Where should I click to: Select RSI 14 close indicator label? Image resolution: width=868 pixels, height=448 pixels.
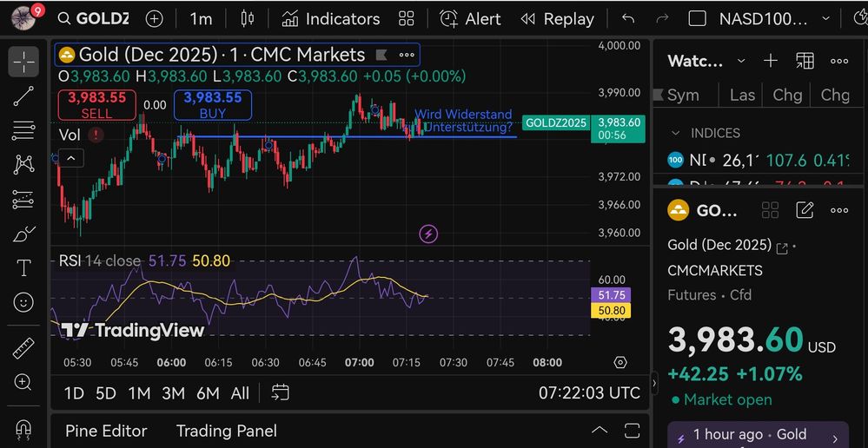click(x=100, y=260)
